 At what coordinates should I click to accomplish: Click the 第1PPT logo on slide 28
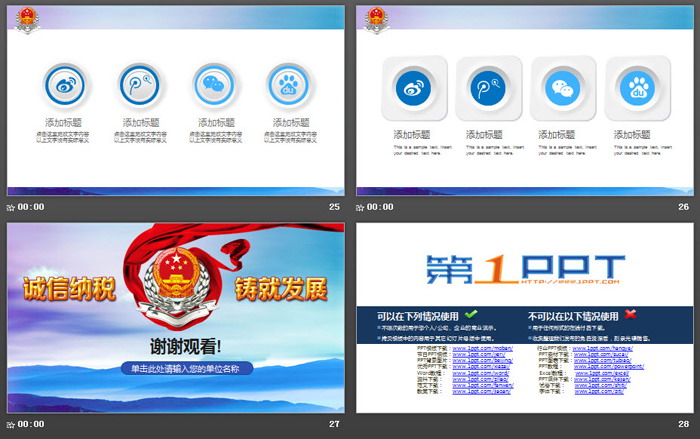(525, 269)
